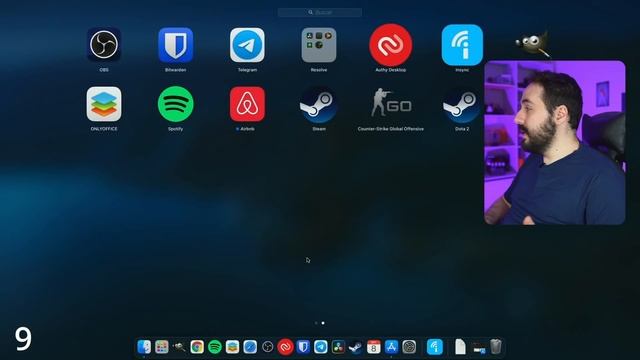Click the Launchpad icon in the Dock
Screen dimensions: 640x360
(162, 347)
